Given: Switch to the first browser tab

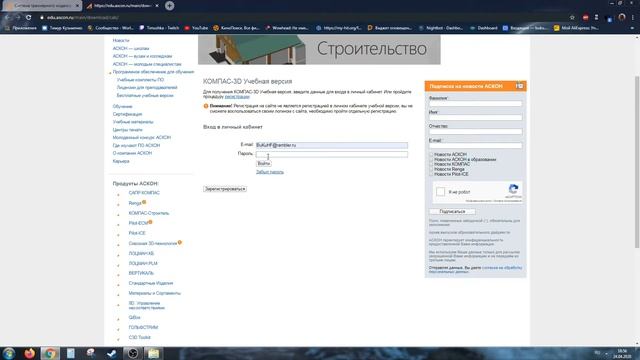Looking at the screenshot, I should pyautogui.click(x=42, y=6).
